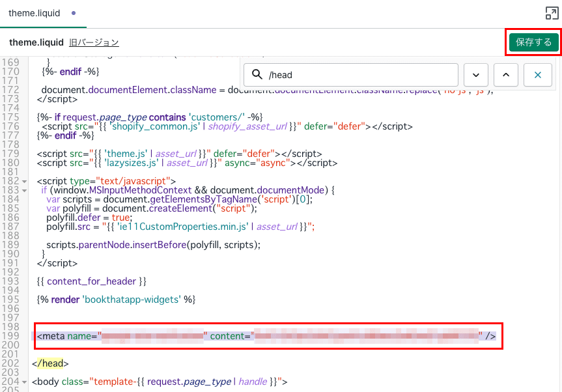This screenshot has width=562, height=392.
Task: Click the render 'bookthatapp-widgets' line
Action: [116, 300]
